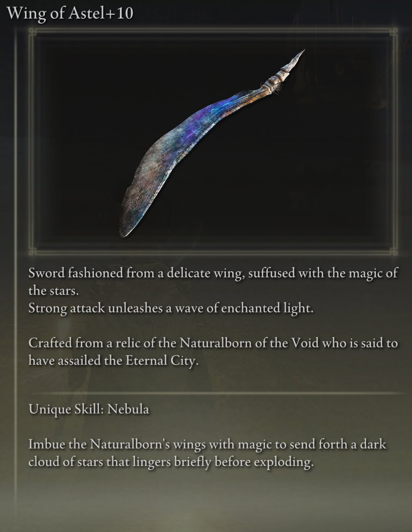
Task: Click the 'Crafted from a relic of the Naturalborn' line
Action: [213, 343]
